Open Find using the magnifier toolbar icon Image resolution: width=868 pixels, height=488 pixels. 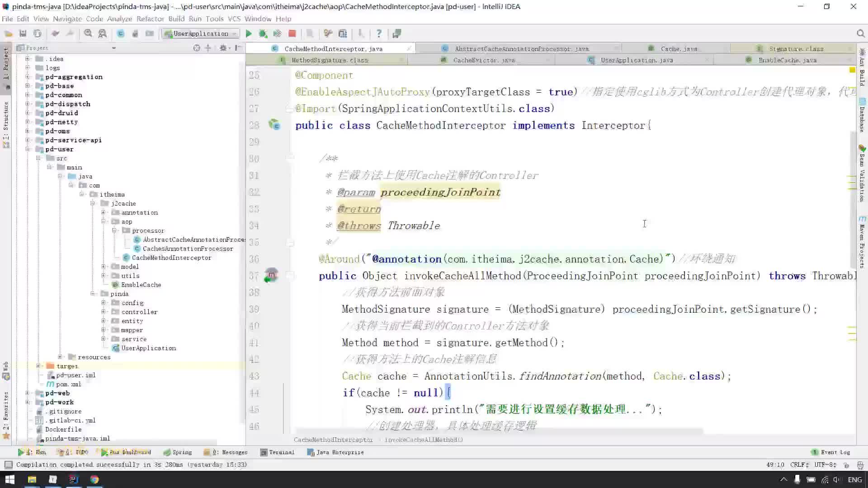point(88,33)
